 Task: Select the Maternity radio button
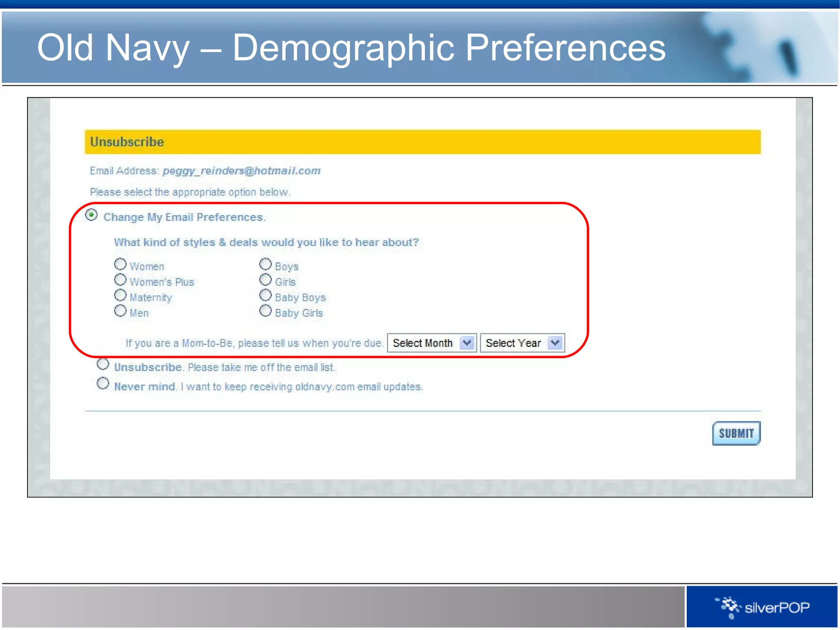[x=120, y=295]
